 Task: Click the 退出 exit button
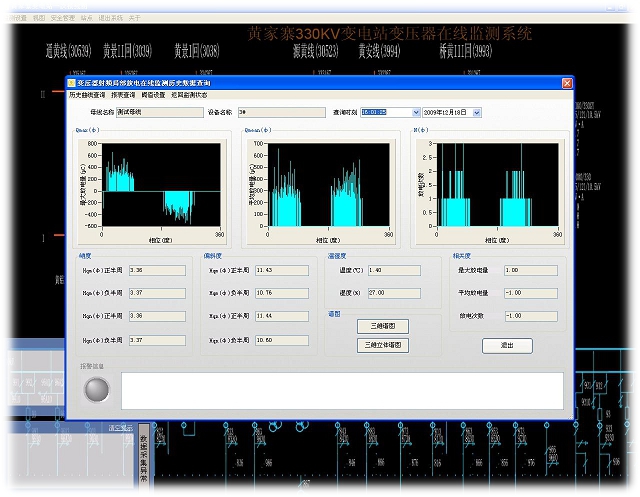507,346
